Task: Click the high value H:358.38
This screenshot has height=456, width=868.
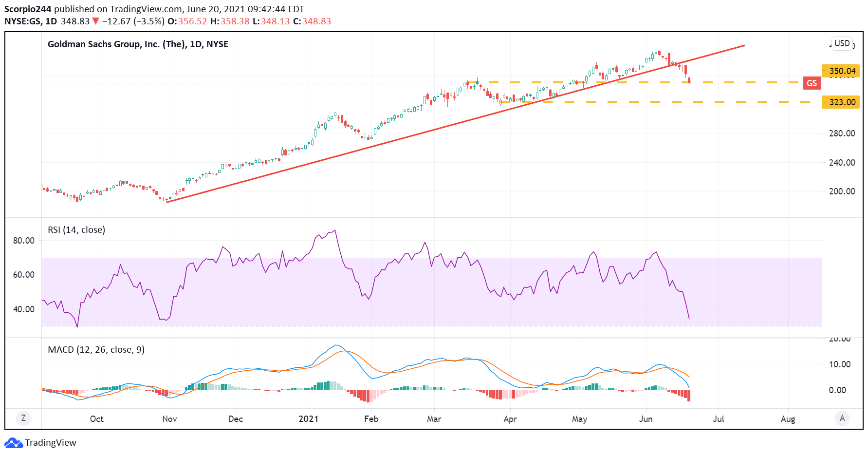Action: 230,21
